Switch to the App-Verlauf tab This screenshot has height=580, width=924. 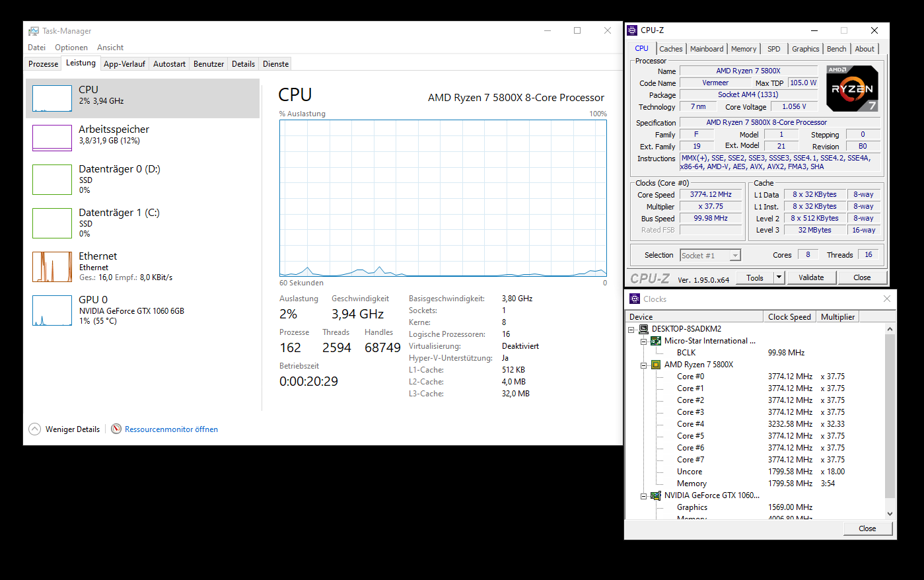[124, 64]
